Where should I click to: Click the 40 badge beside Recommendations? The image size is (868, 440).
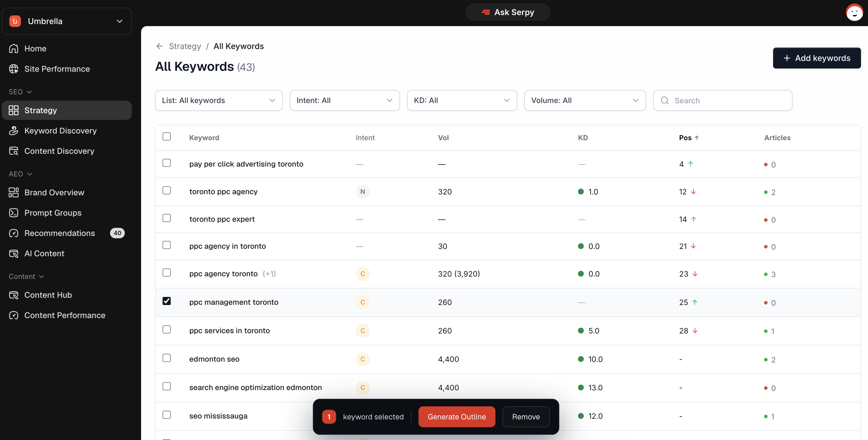pyautogui.click(x=117, y=233)
